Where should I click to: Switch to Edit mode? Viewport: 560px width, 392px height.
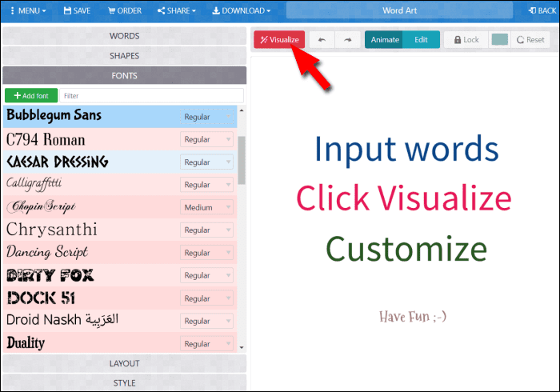(421, 40)
